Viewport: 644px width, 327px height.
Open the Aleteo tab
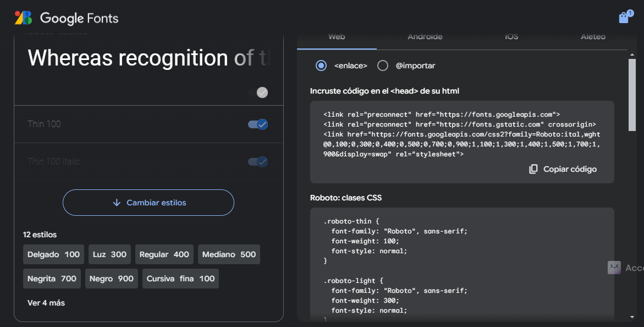pos(593,37)
